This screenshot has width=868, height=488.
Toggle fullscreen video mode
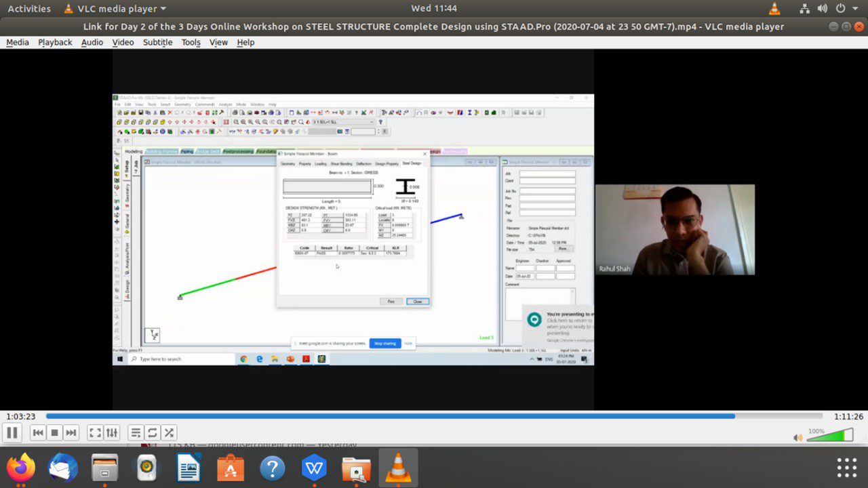(96, 432)
